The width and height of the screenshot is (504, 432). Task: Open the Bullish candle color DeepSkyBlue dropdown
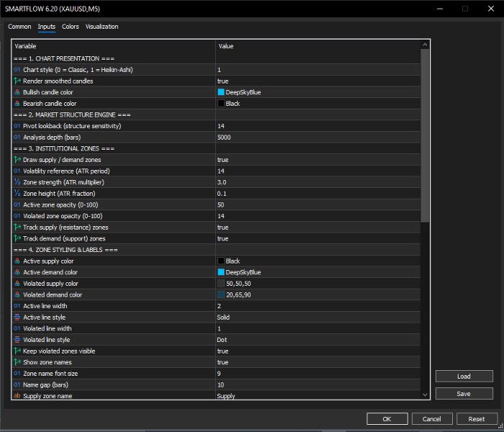tap(318, 92)
